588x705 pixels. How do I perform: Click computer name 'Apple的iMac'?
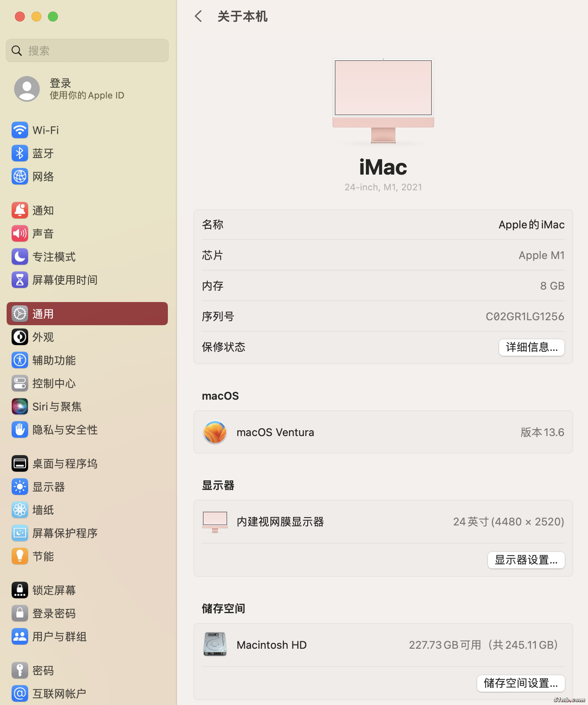(x=532, y=225)
